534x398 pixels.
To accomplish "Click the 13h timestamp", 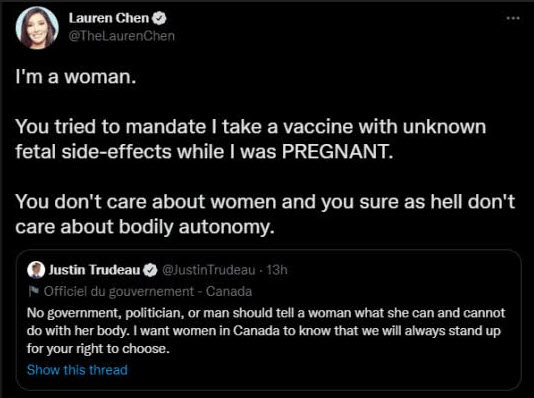I will pos(277,270).
